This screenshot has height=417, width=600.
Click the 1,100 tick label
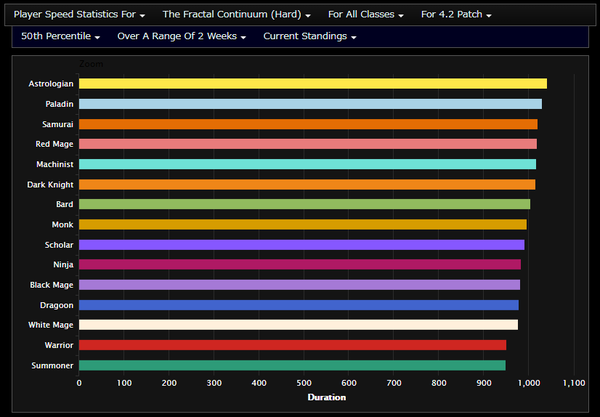point(574,383)
